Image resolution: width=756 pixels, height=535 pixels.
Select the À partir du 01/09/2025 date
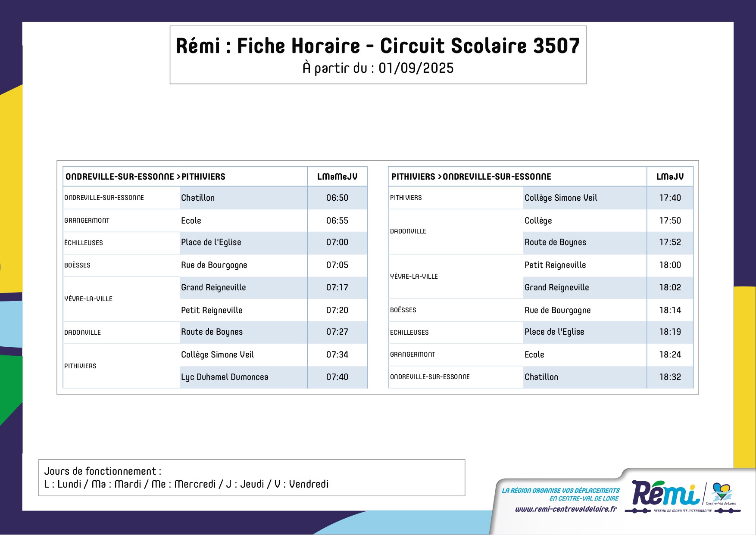tap(378, 68)
